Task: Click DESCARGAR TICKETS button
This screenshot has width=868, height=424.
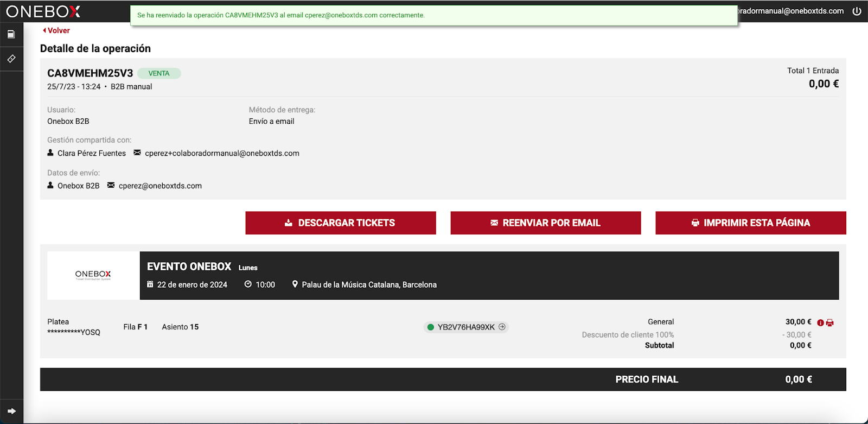Action: pos(341,223)
